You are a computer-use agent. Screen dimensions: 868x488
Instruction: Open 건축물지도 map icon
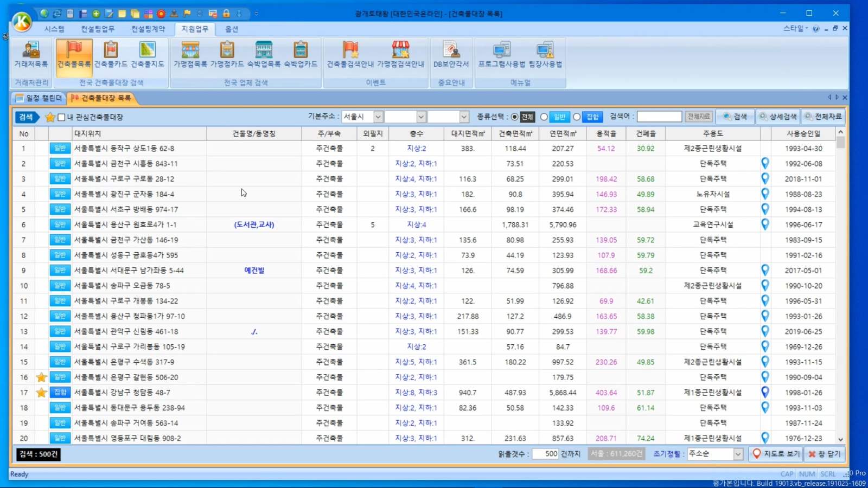(147, 54)
